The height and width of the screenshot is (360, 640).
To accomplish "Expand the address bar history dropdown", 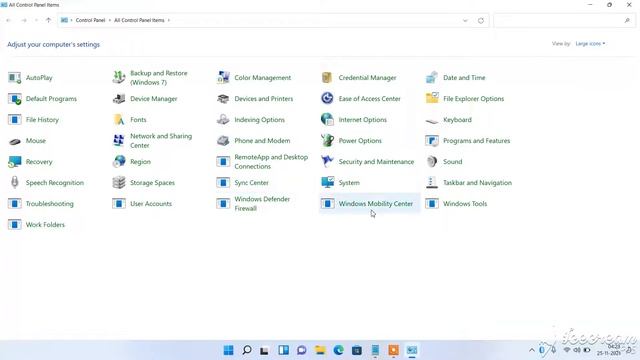I will (465, 20).
